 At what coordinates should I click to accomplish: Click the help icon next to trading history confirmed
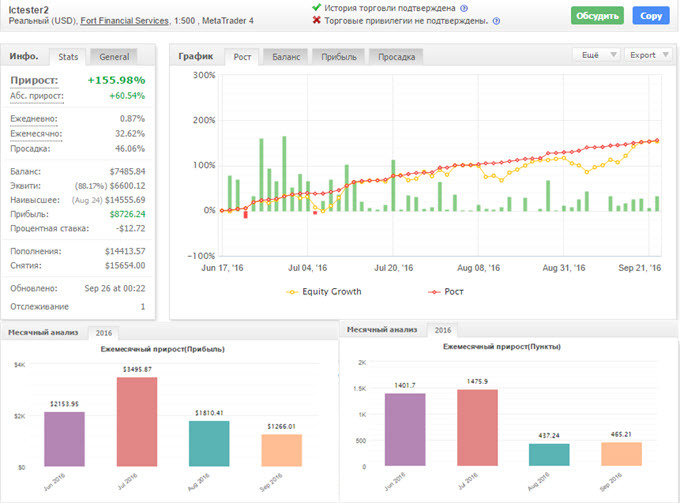point(464,8)
